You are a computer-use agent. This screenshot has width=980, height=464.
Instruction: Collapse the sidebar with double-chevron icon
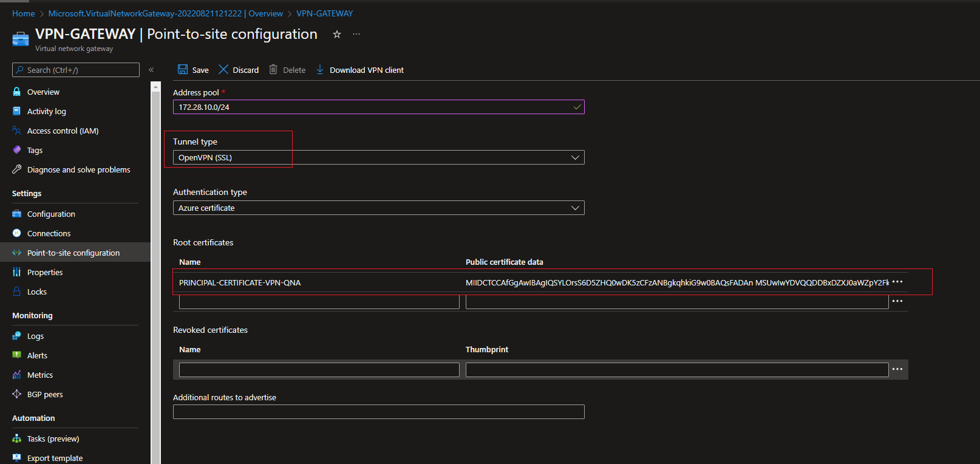click(x=151, y=70)
